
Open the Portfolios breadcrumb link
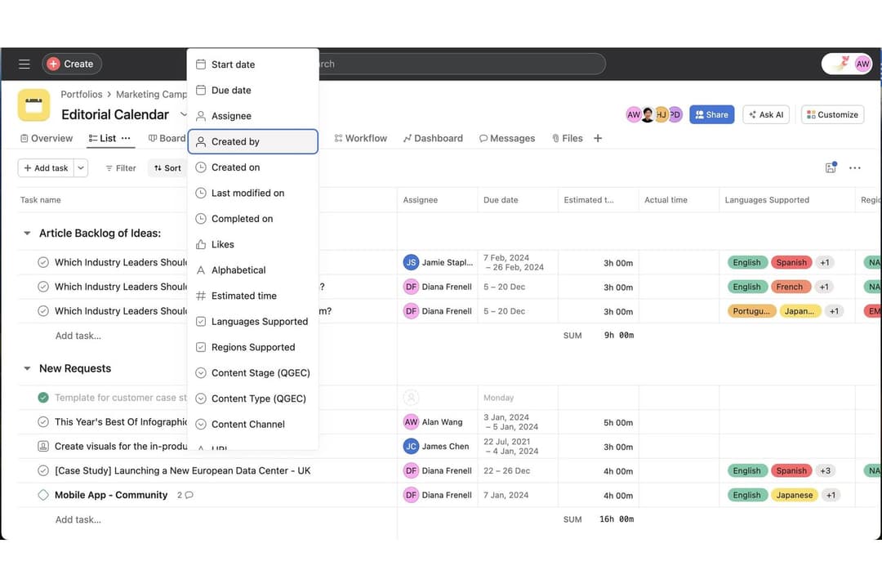(82, 95)
